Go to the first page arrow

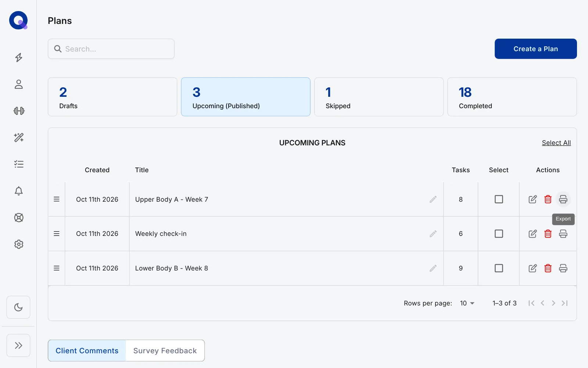coord(531,303)
